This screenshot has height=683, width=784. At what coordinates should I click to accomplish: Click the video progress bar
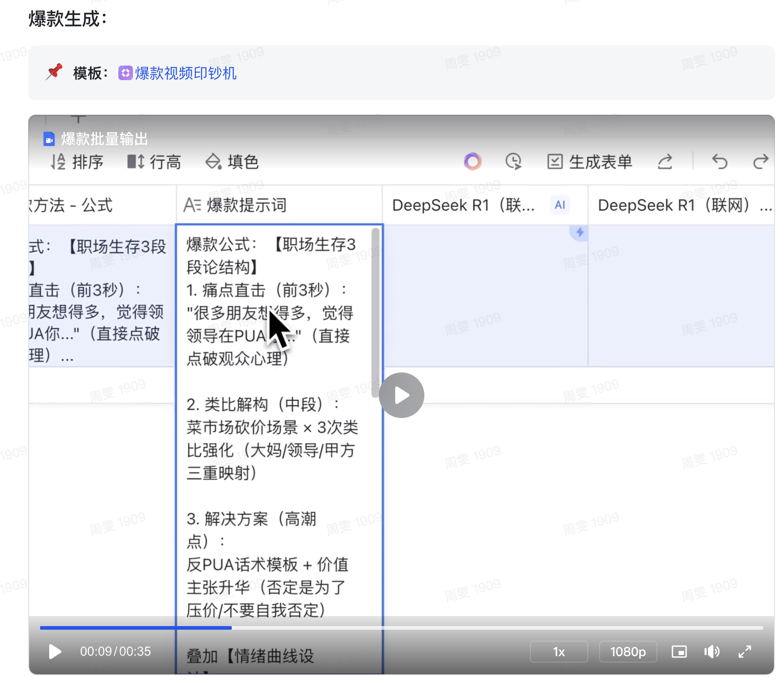click(401, 628)
